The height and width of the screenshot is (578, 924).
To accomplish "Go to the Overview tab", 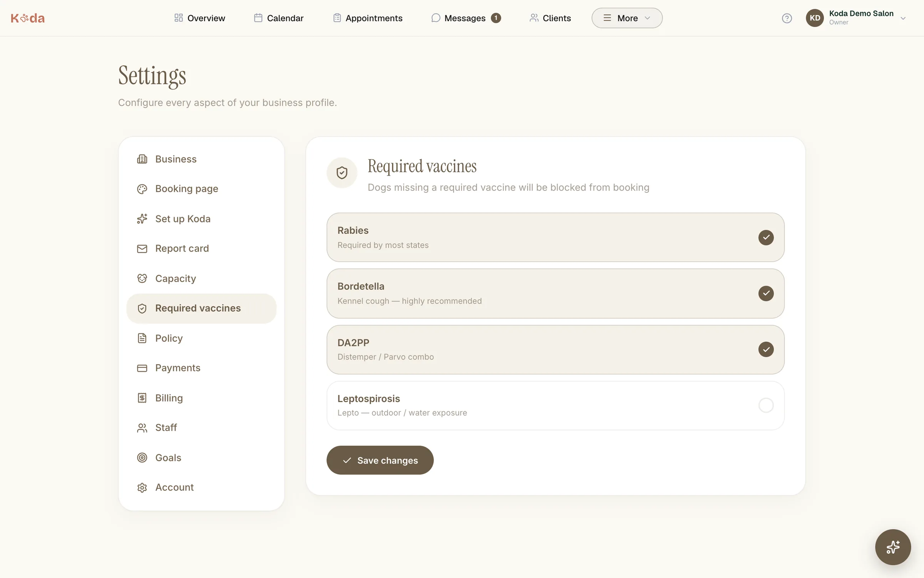I will click(199, 18).
